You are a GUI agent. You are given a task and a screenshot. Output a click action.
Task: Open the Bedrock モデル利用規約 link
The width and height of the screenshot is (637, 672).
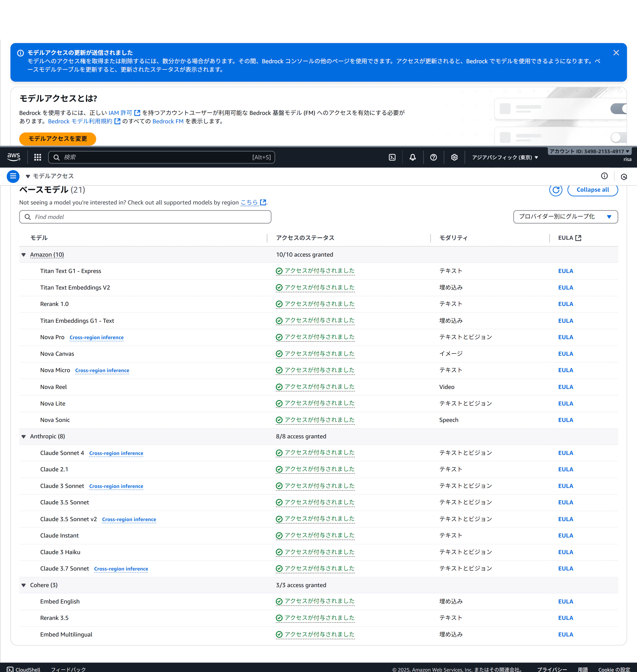(x=84, y=121)
